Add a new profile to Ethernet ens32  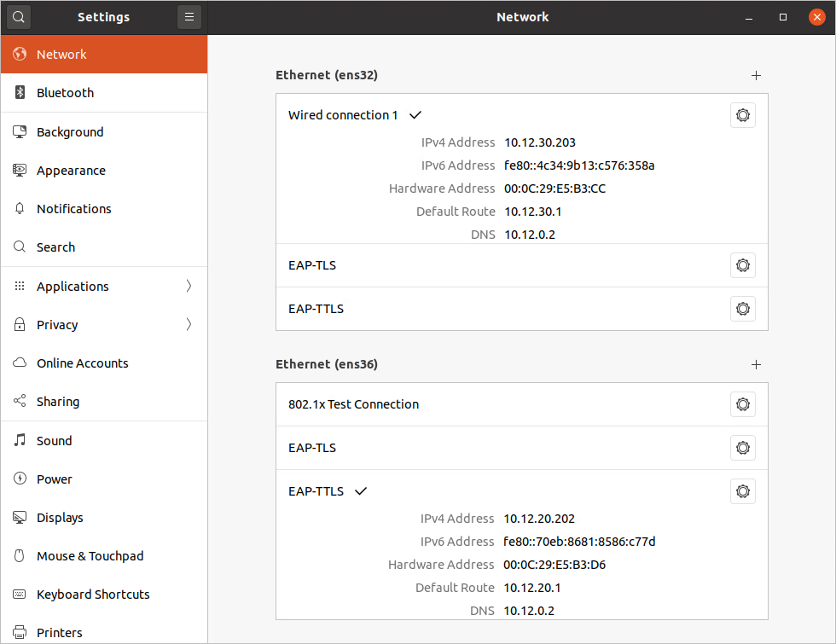click(756, 75)
